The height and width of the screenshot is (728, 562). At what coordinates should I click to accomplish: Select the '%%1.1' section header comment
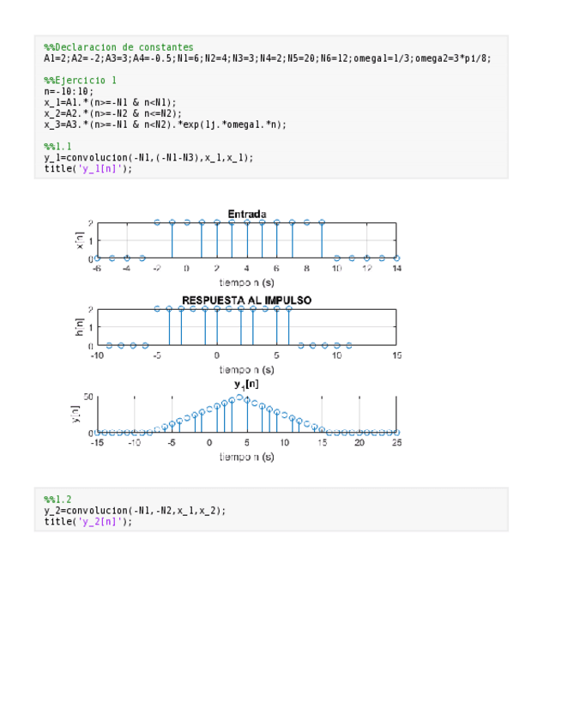[57, 147]
